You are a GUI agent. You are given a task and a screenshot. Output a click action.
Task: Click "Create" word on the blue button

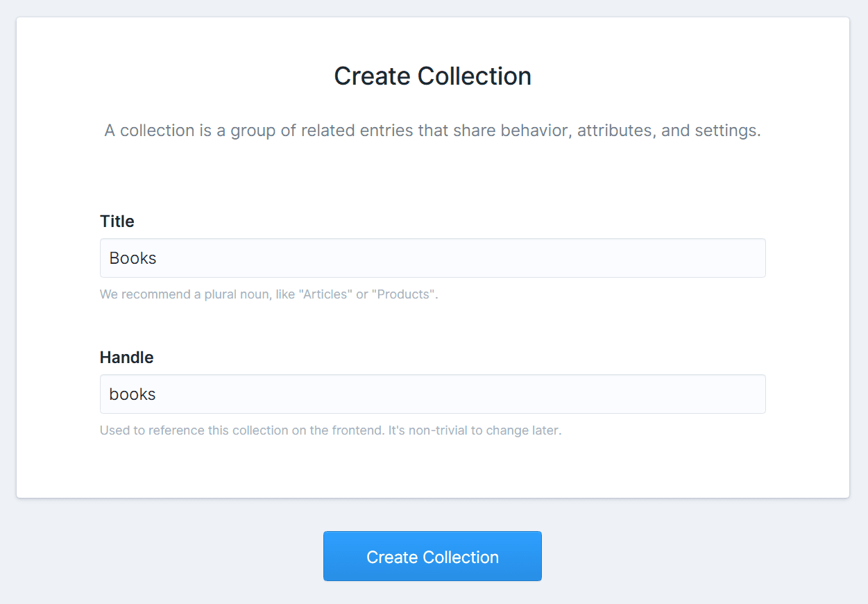(392, 557)
